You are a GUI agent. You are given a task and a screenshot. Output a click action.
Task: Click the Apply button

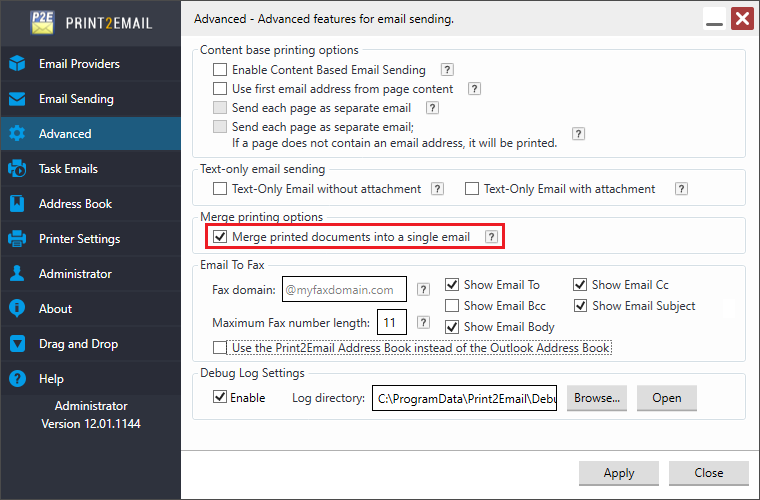click(x=619, y=473)
